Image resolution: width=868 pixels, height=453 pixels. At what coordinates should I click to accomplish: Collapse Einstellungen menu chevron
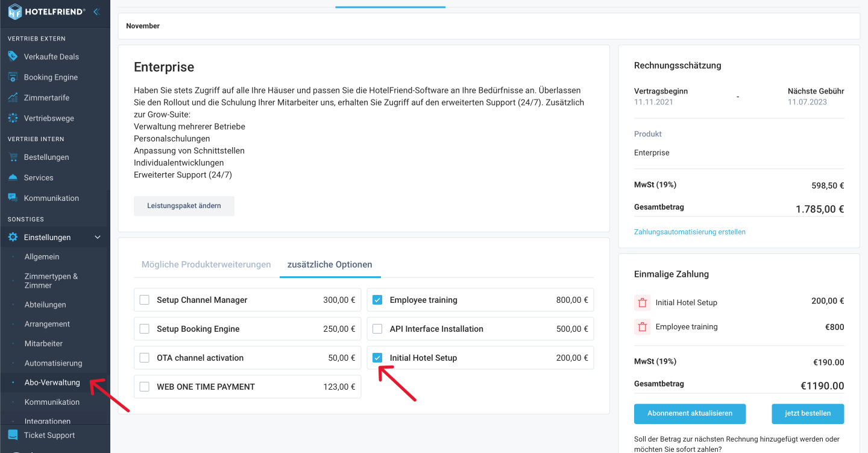(98, 238)
